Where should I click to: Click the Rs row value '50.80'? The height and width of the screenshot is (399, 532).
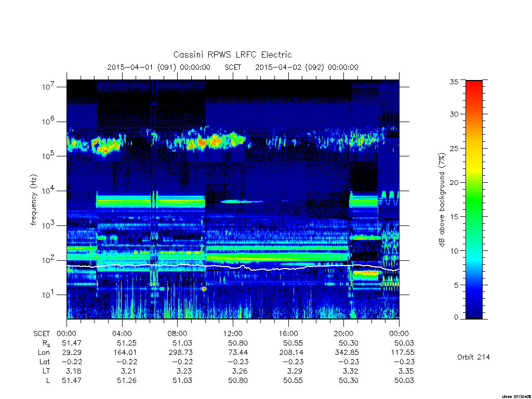(x=238, y=343)
